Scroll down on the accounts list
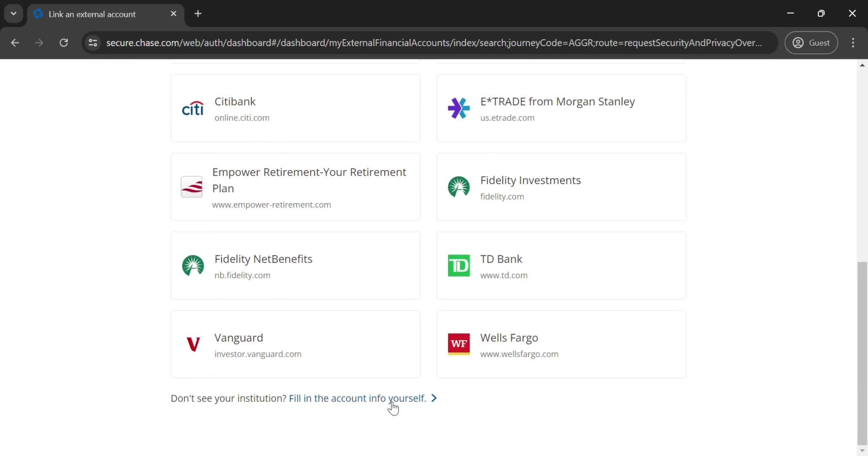Screen dimensions: 868x456 pyautogui.click(x=862, y=449)
